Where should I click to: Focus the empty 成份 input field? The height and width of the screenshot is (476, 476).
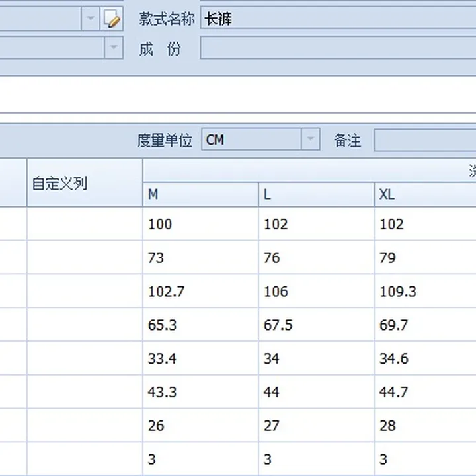tap(337, 48)
